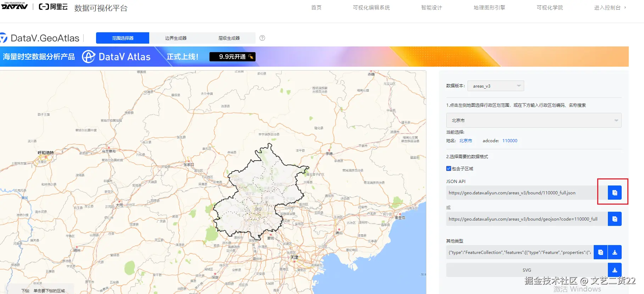Click 张家口 on the map
Image resolution: width=644 pixels, height=294 pixels.
(189, 165)
